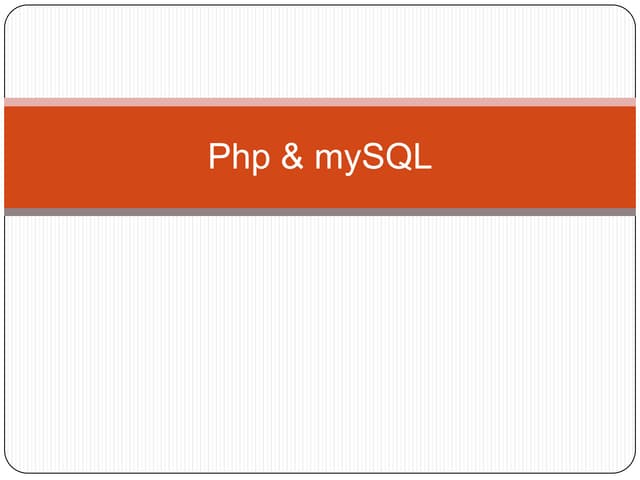Click the left end of the orange banner
This screenshot has width=640, height=480.
coord(12,157)
